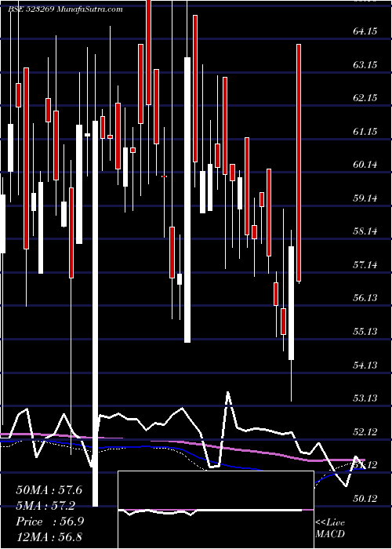
Task: Select the 64.15 price axis label
Action: click(365, 31)
